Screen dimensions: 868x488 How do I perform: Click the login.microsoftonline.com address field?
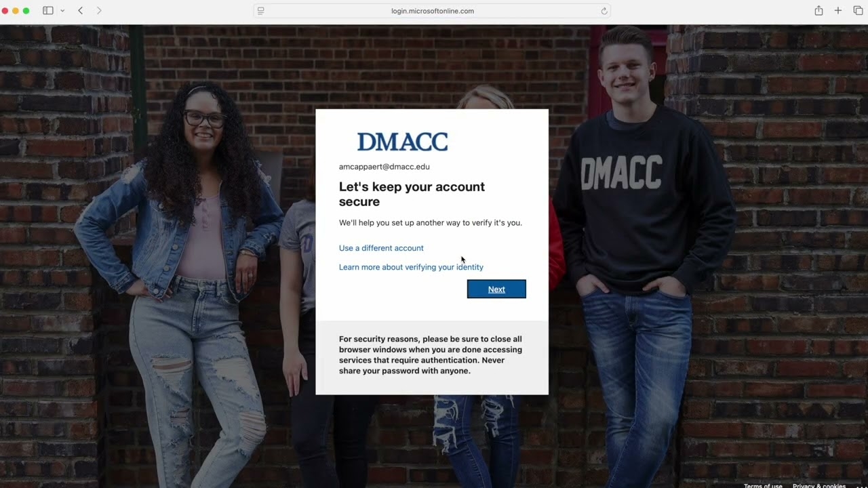tap(432, 11)
